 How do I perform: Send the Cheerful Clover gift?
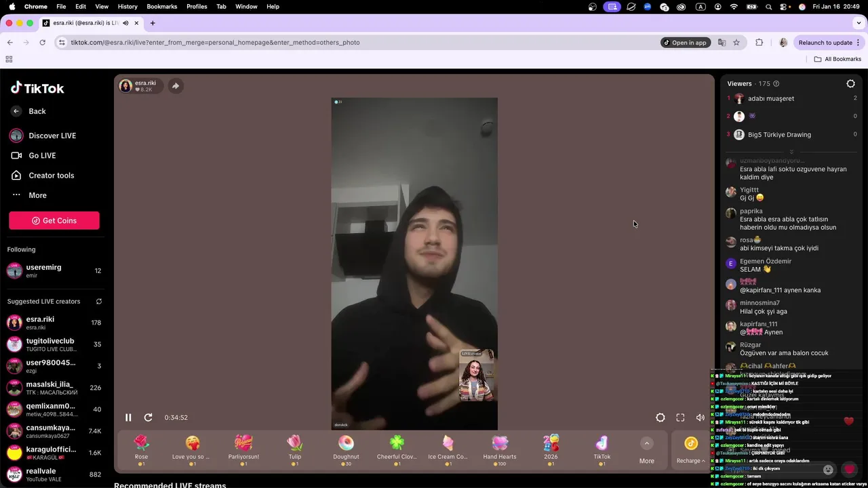coord(397,449)
